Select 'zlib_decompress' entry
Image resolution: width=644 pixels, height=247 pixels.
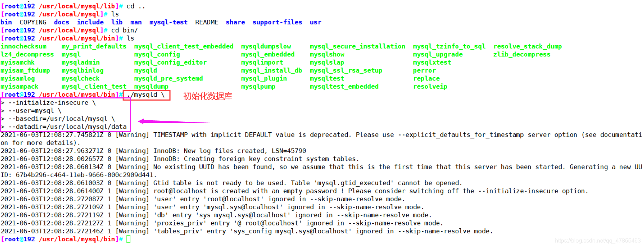pos(522,54)
